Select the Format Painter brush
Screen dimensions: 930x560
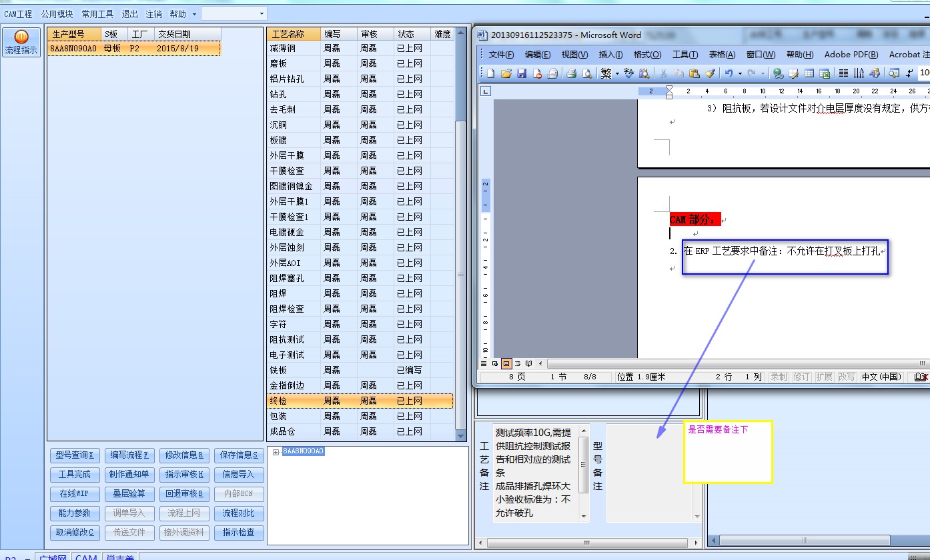(710, 73)
